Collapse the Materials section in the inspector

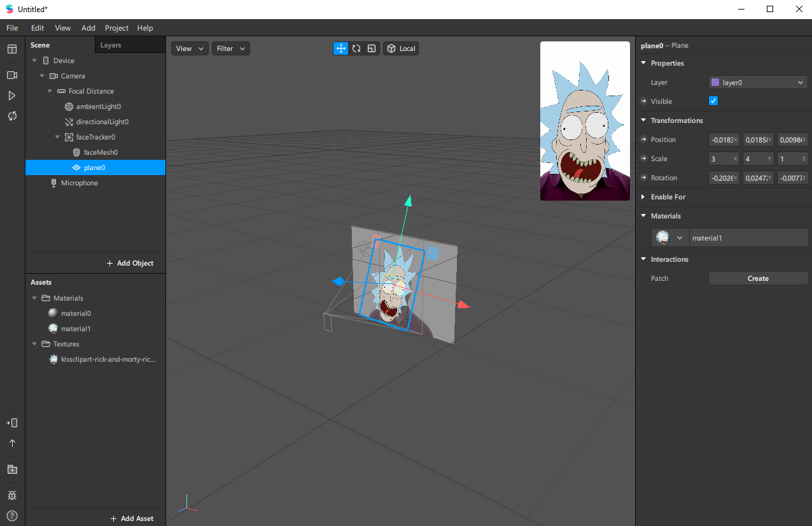(643, 216)
